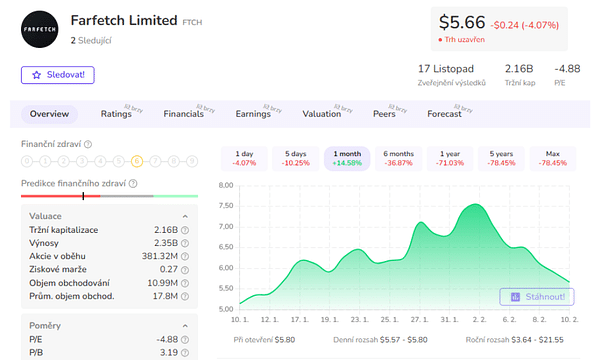Click the help icon next to Finanční zdraví
This screenshot has height=360, width=600.
88,144
